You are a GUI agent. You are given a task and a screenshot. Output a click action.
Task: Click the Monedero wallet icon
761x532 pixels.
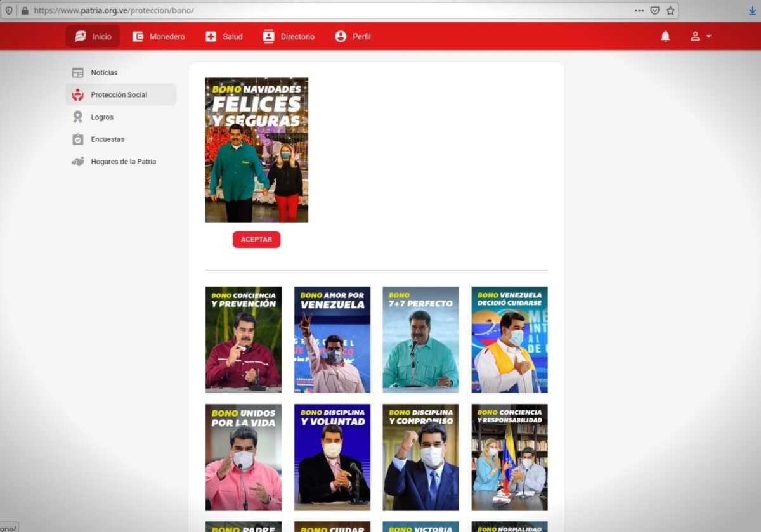tap(138, 37)
